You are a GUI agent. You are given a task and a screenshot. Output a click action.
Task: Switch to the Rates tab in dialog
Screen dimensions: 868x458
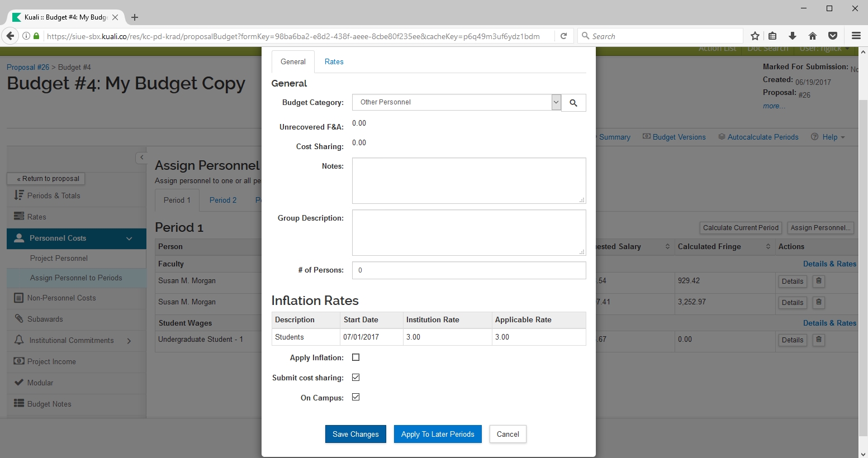click(x=334, y=62)
